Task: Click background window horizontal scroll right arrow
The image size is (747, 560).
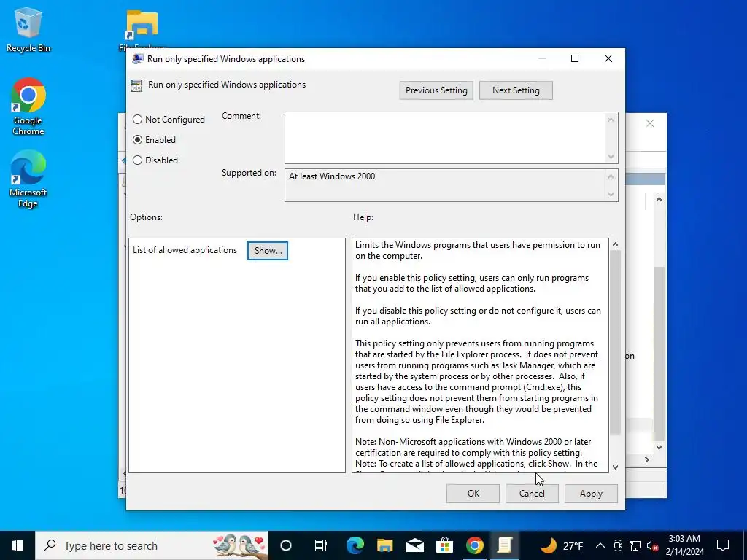Action: [x=647, y=459]
